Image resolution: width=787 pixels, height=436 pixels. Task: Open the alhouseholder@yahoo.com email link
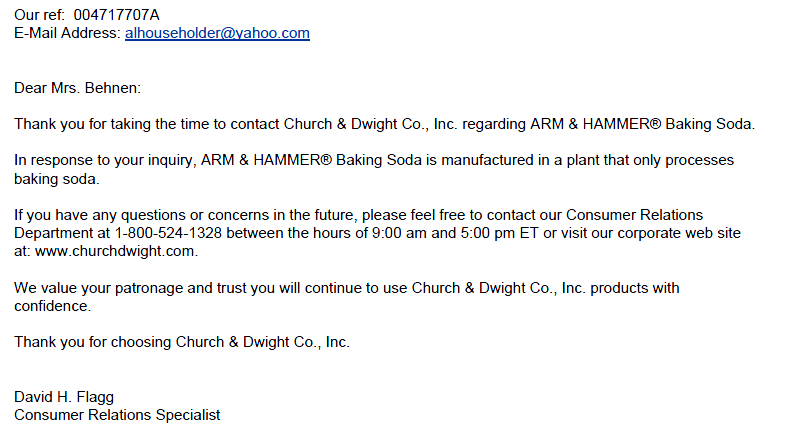coord(217,33)
